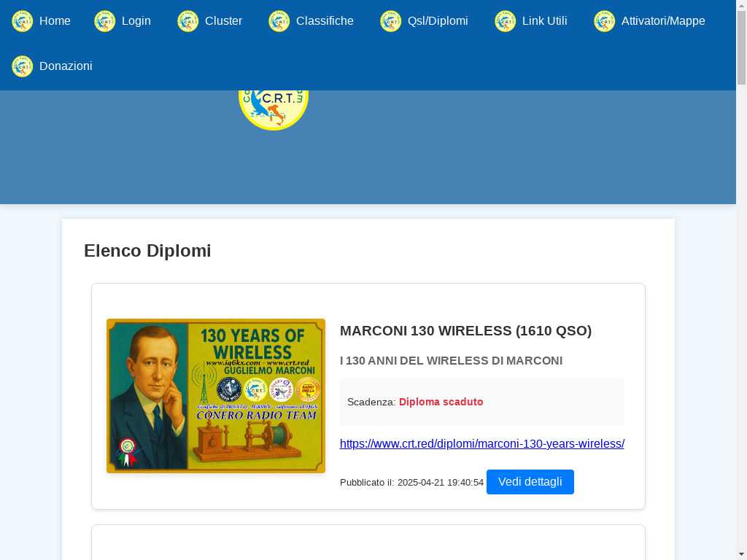Click the Vedi dettagli button
Image resolution: width=747 pixels, height=560 pixels.
(x=530, y=482)
